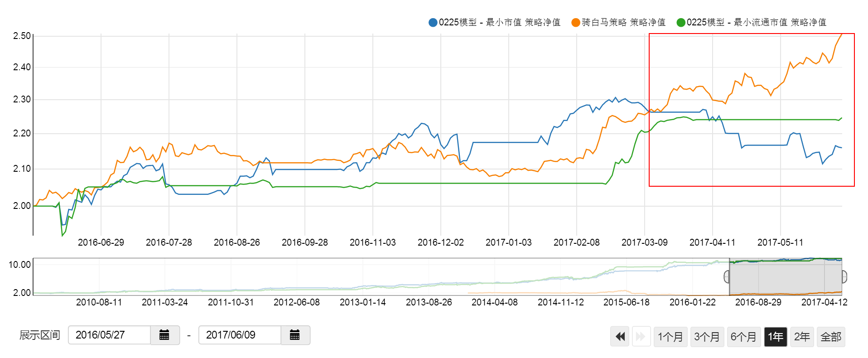Click the 0225模型 - 最小流通市值 策略净值 legend label

point(757,22)
